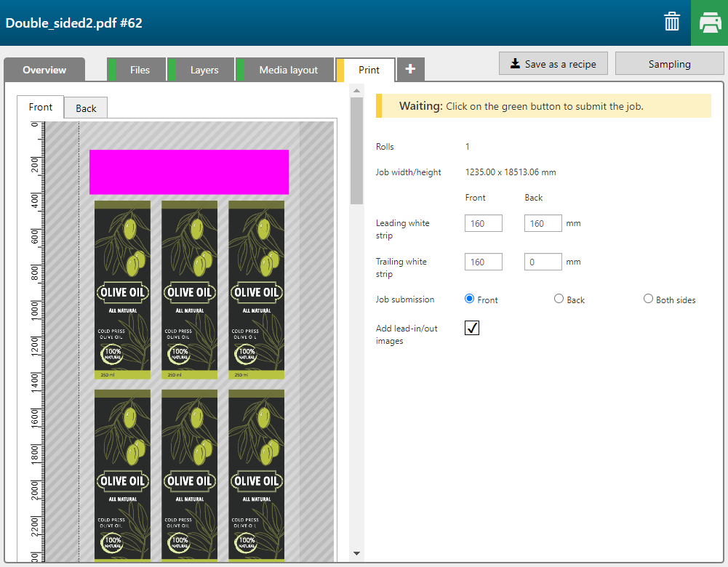Submit job with green printer icon
The width and height of the screenshot is (728, 567).
[x=709, y=23]
